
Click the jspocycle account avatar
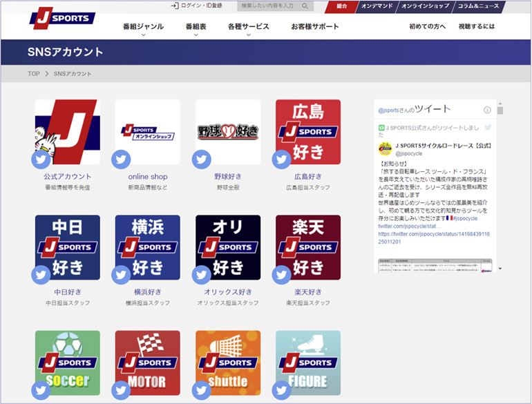pos(385,149)
